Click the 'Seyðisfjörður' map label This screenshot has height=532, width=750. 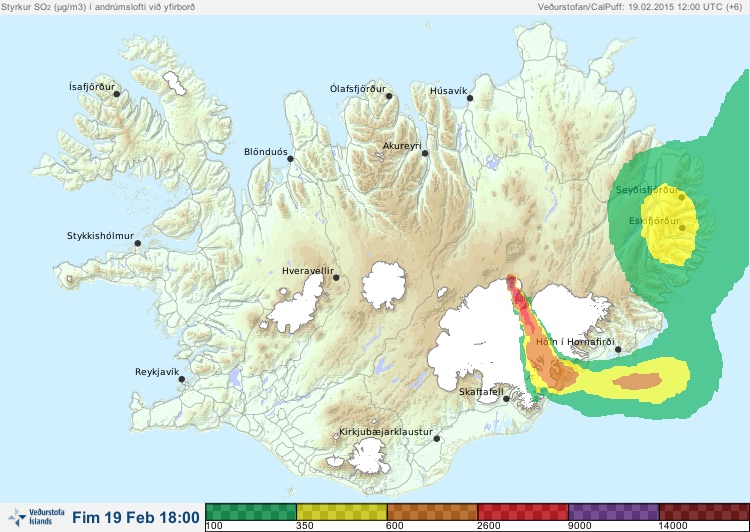(x=647, y=190)
